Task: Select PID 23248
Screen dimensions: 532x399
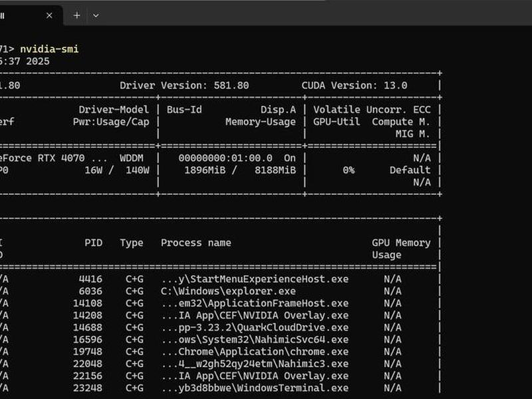Action: click(x=88, y=388)
